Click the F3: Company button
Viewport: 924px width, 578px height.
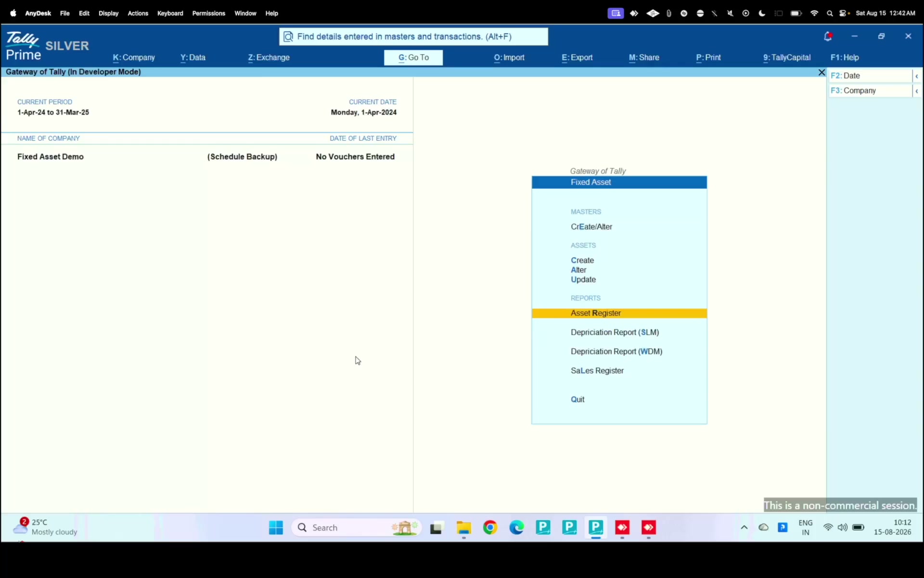pyautogui.click(x=871, y=91)
